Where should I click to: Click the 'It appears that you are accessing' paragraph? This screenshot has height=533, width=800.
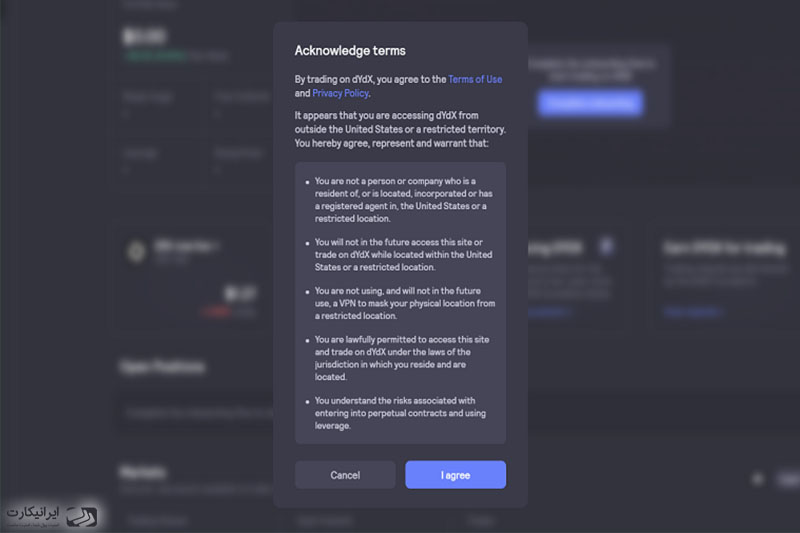tap(400, 129)
